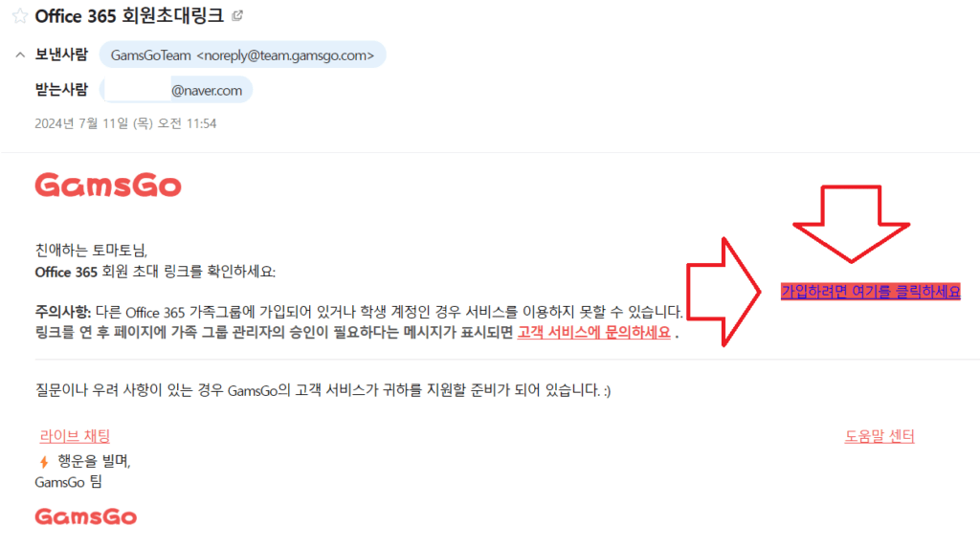Star the Office 365 회원초대링크 email
This screenshot has width=980, height=548.
coord(20,15)
